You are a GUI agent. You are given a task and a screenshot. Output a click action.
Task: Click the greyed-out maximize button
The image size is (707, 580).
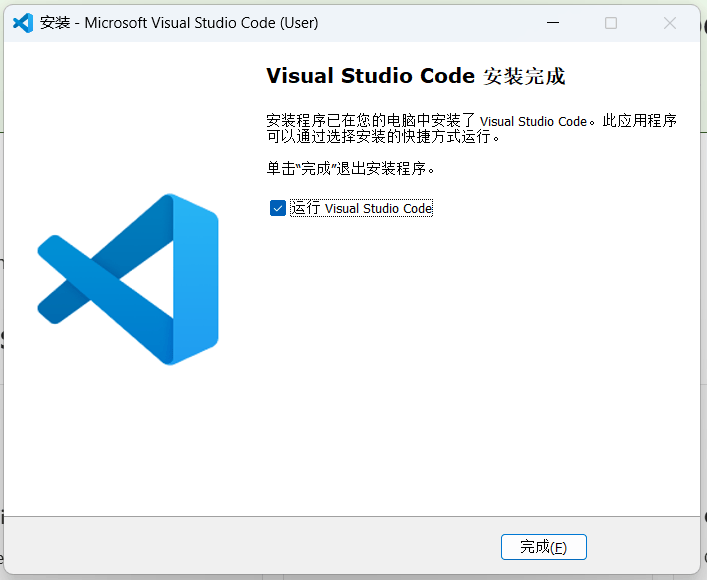tap(611, 22)
